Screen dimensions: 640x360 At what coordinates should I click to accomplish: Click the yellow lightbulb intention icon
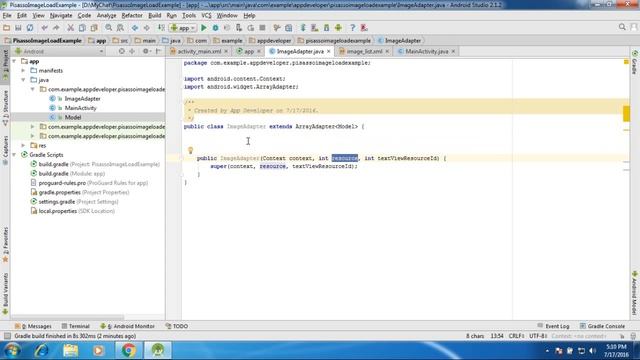190,150
